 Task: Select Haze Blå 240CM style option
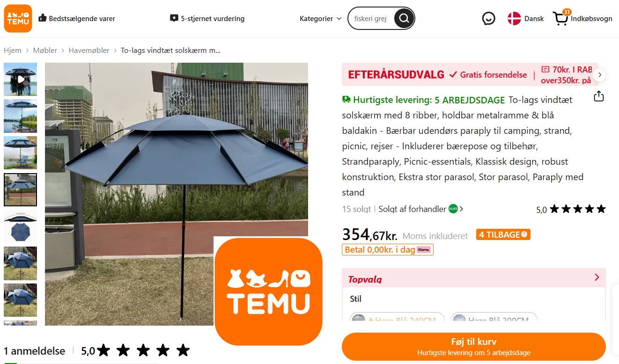pos(398,319)
